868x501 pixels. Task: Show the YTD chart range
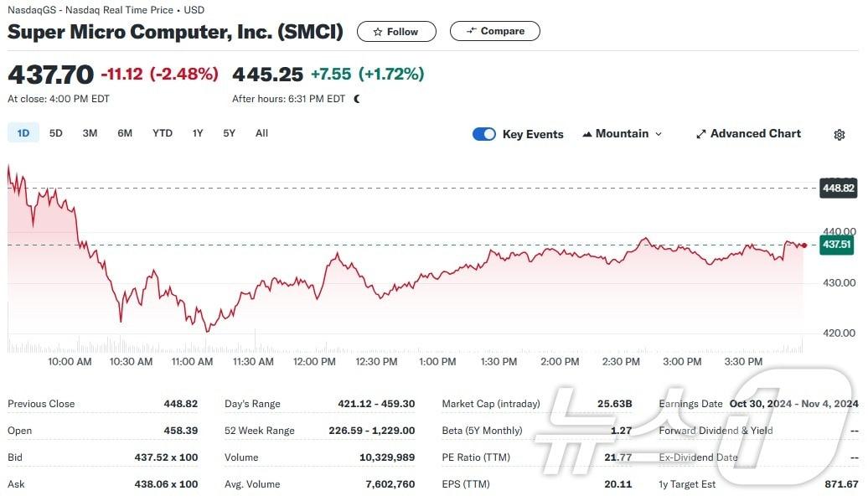pyautogui.click(x=163, y=133)
